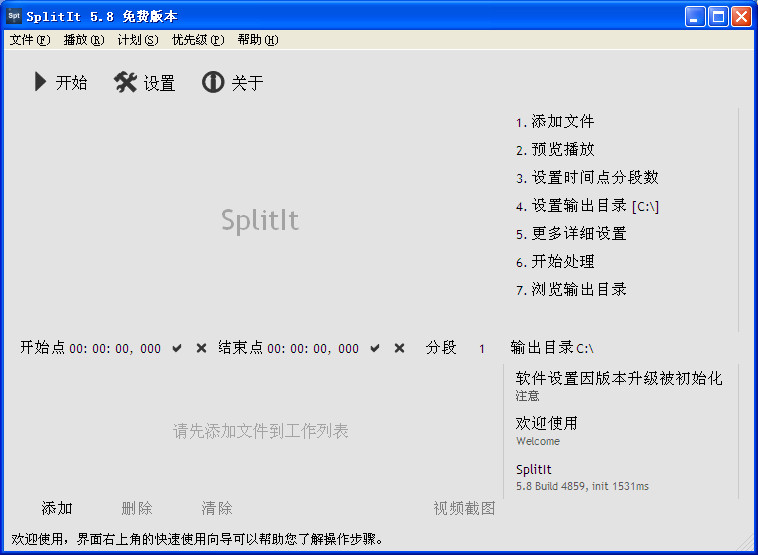758x555 pixels.
Task: Click wizard step 3. 设置时间点分段数
Action: (x=587, y=178)
